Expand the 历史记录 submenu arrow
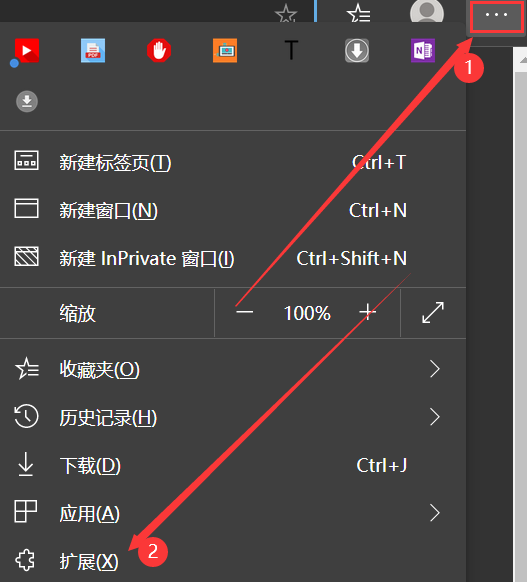 click(435, 417)
